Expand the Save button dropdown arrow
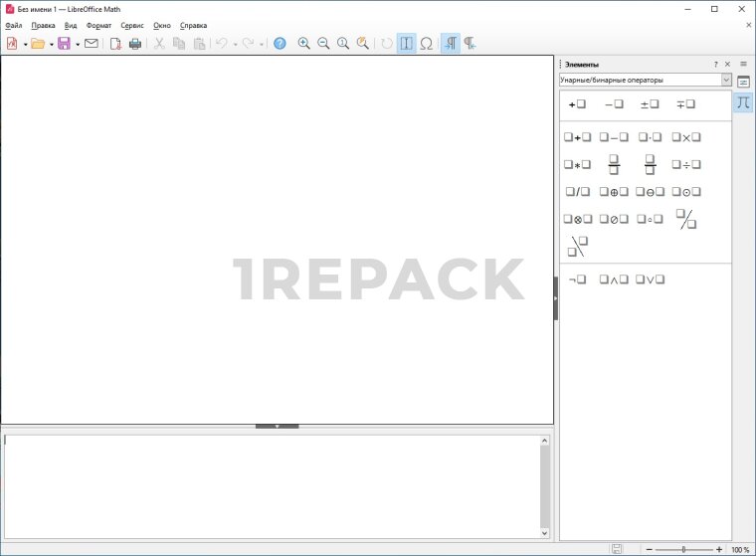The width and height of the screenshot is (756, 556). [x=78, y=44]
